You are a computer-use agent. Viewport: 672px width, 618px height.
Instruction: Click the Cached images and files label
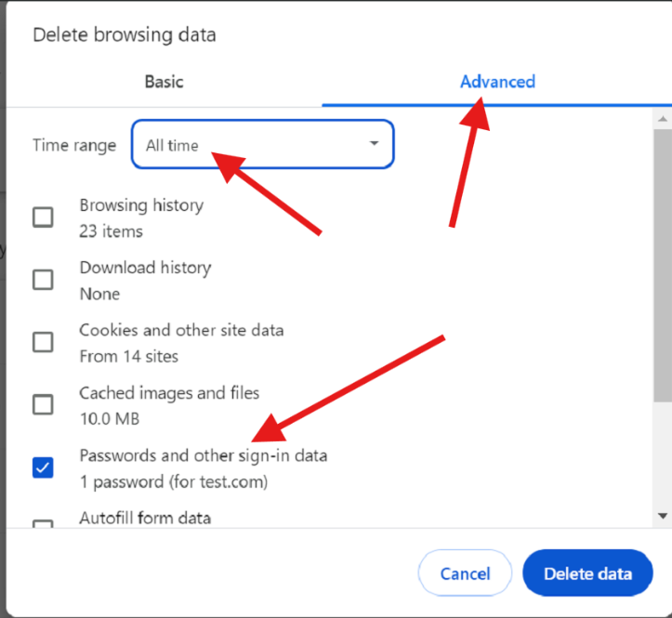(169, 393)
